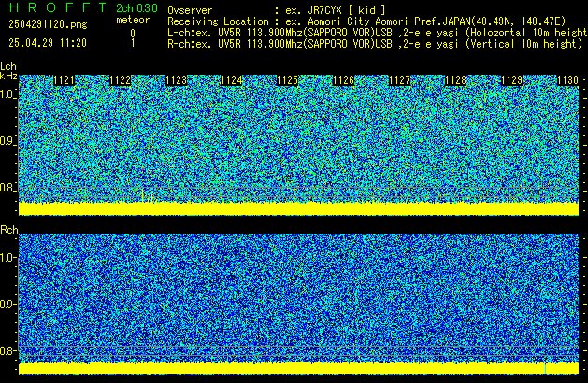Click the meteor count 1

click(133, 43)
